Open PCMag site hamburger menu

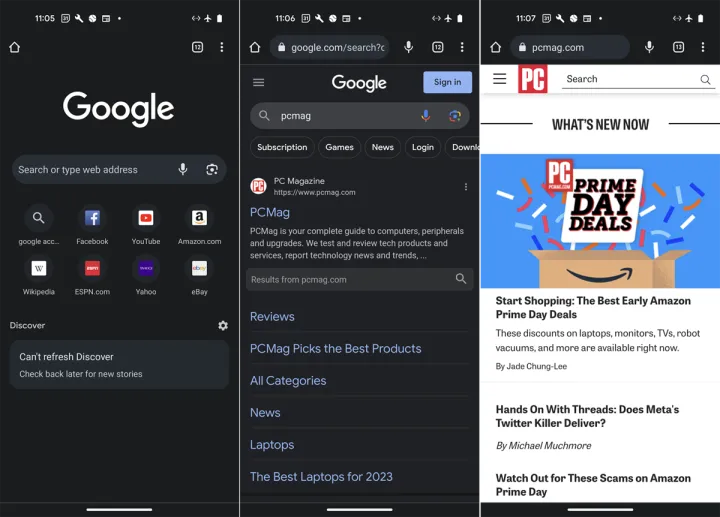500,79
